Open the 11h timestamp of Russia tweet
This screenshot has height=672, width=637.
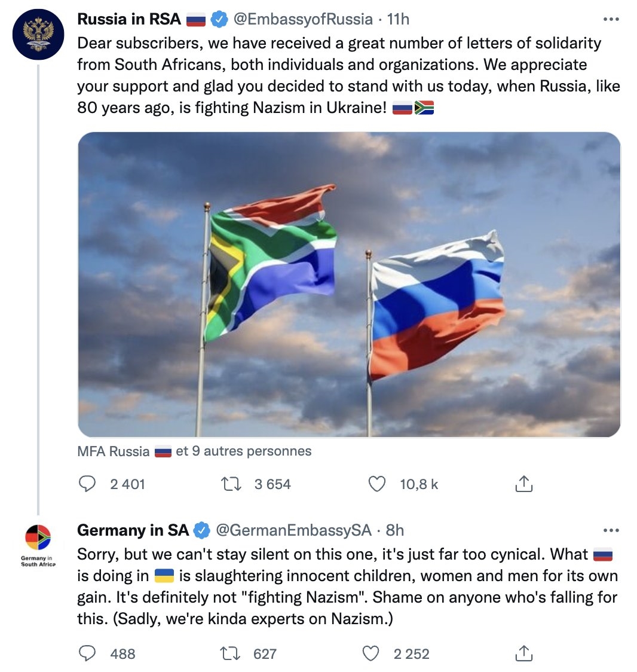click(x=399, y=19)
